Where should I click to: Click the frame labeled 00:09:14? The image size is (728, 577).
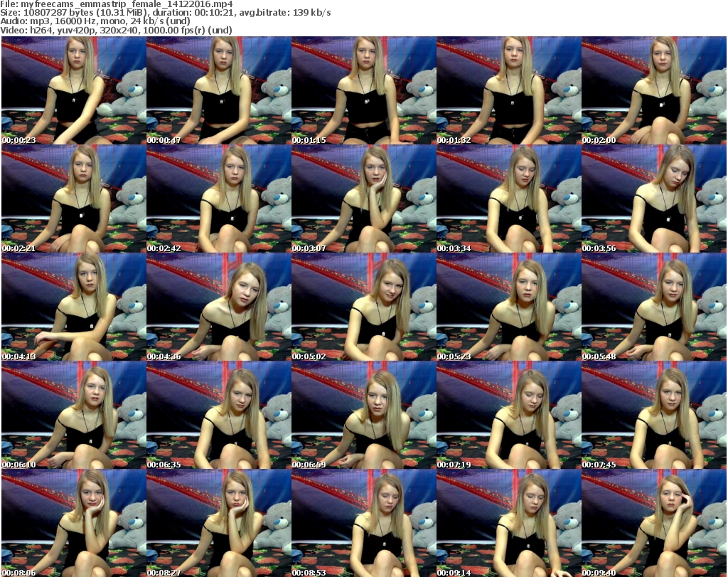pyautogui.click(x=509, y=523)
